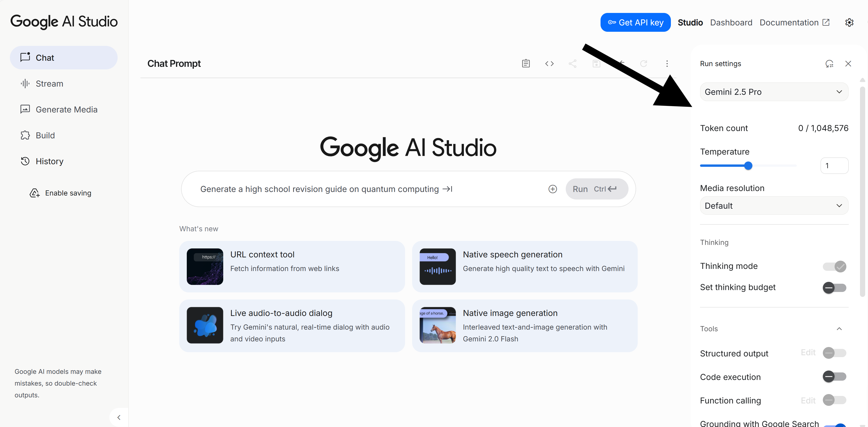868x427 pixels.
Task: Click the rerun refresh icon
Action: pyautogui.click(x=643, y=63)
